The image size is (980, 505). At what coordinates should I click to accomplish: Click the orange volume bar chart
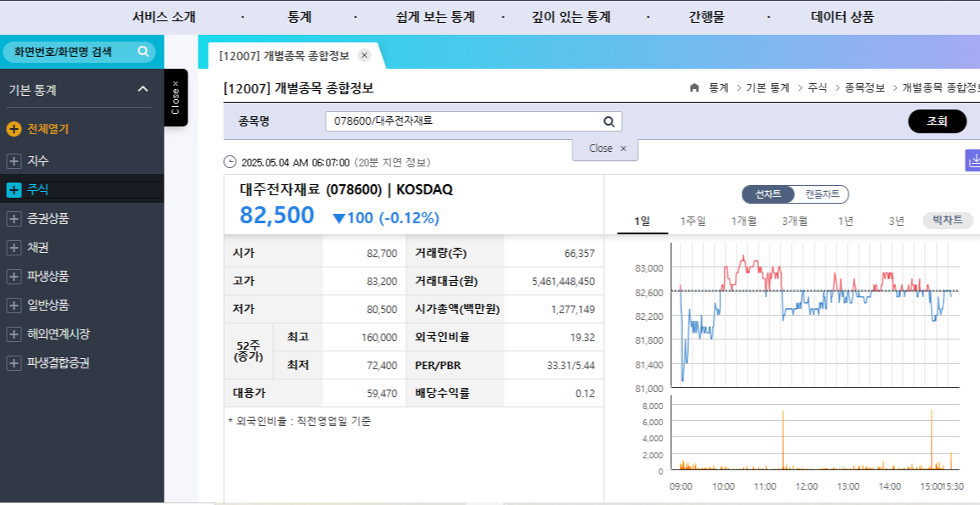[815, 433]
